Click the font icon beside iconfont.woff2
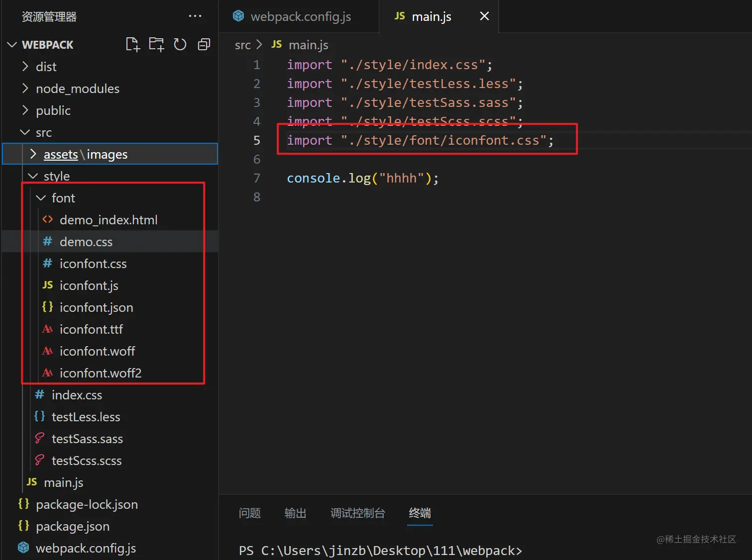Screen dimensions: 752x560 pos(48,373)
